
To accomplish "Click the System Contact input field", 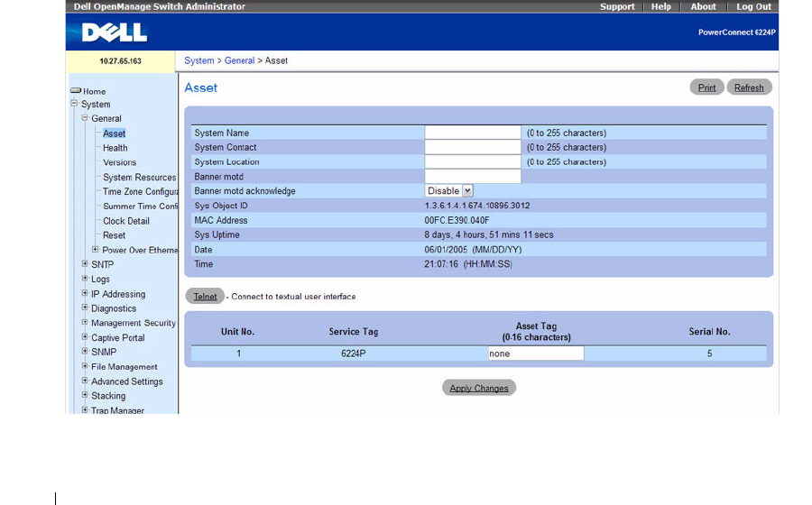I will pos(473,147).
